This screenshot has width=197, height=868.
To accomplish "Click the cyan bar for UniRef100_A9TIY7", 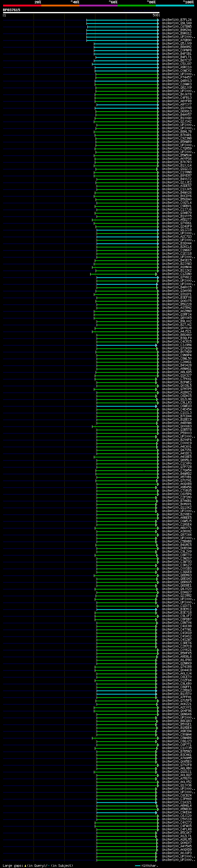I will click(128, 105).
